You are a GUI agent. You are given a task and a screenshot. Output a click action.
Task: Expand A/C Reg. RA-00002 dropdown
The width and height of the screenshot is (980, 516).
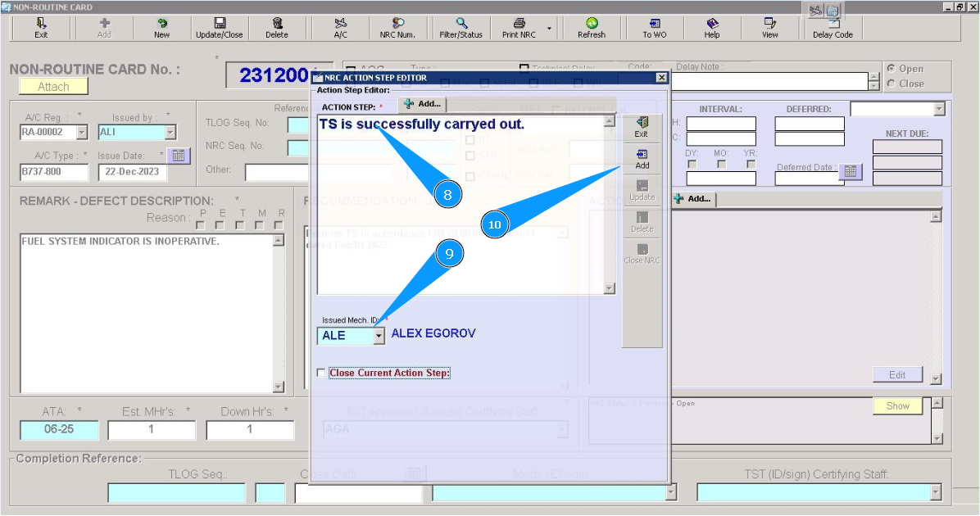click(82, 133)
